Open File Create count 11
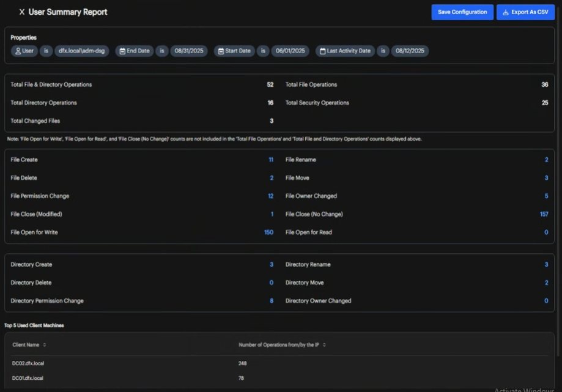562x392 pixels. pyautogui.click(x=271, y=160)
